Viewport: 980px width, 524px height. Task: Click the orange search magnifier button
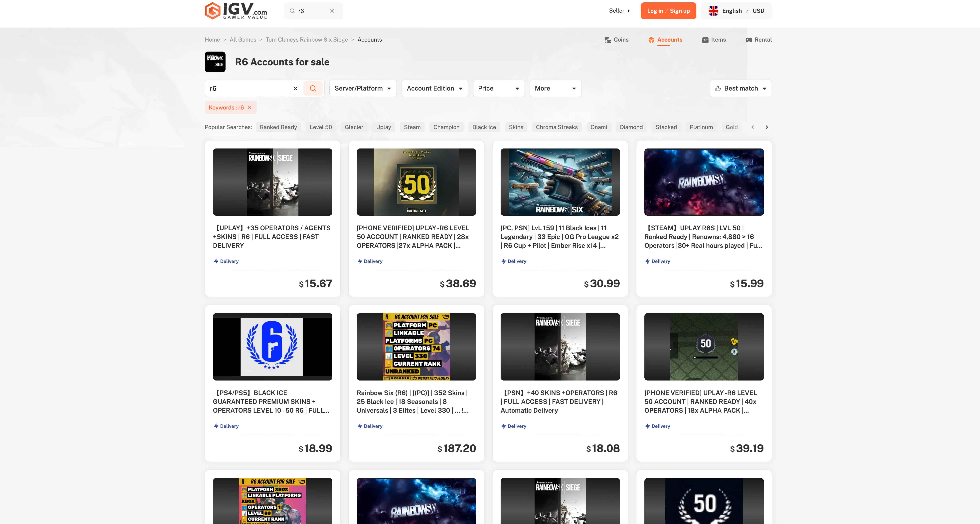pos(313,88)
